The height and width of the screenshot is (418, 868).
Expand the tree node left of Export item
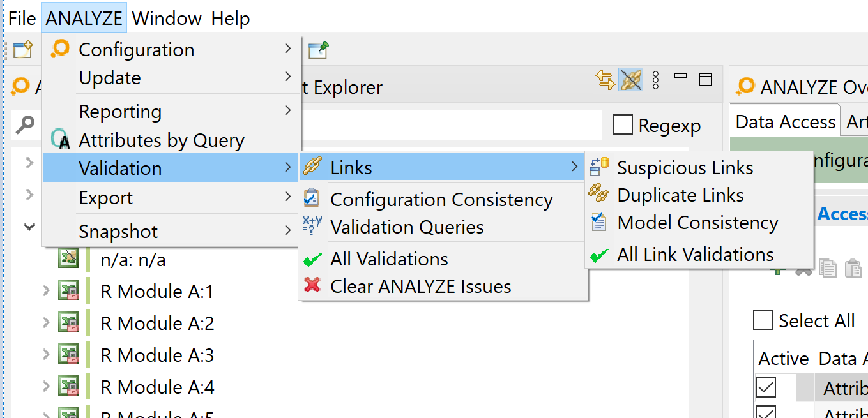29,195
